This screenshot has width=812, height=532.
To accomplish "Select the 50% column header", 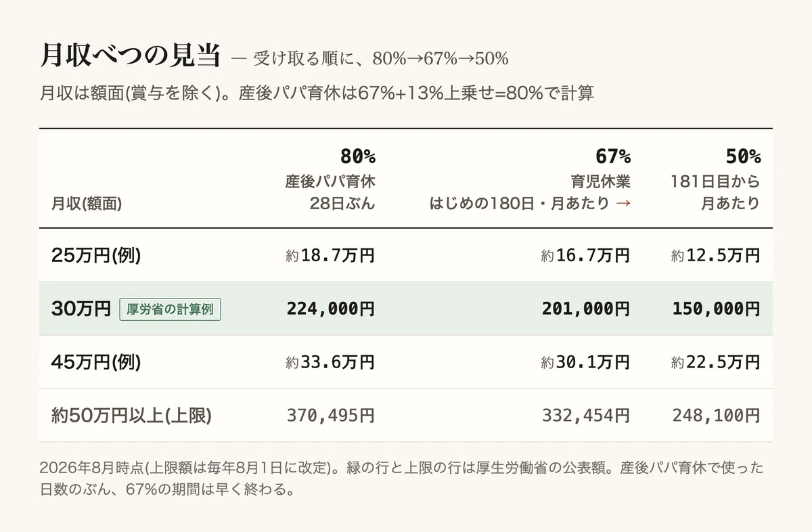I will coord(743,156).
